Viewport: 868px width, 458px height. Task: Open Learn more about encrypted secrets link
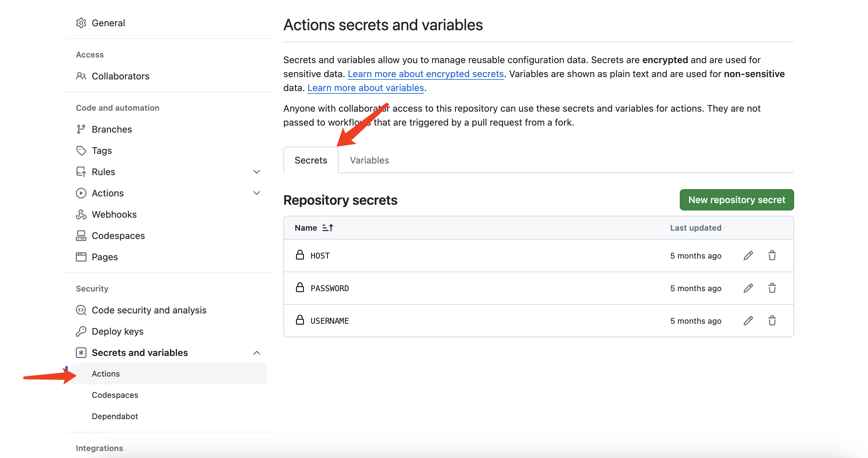[x=425, y=74]
